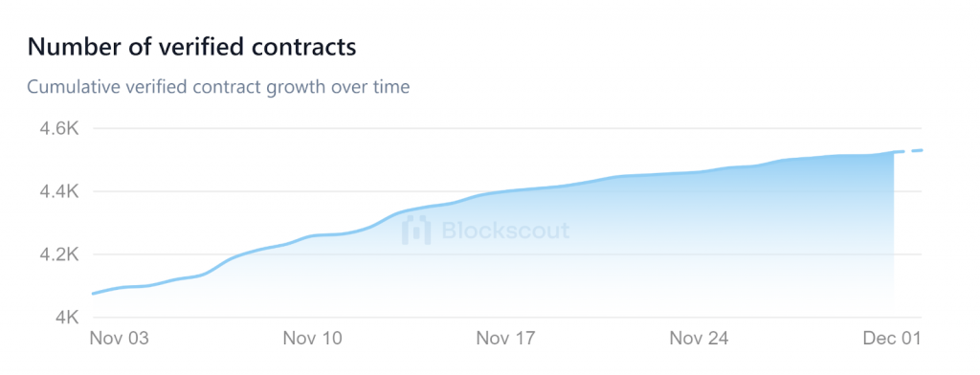Click the dashed projected line segment
Viewport: 980px width, 375px height.
point(908,150)
